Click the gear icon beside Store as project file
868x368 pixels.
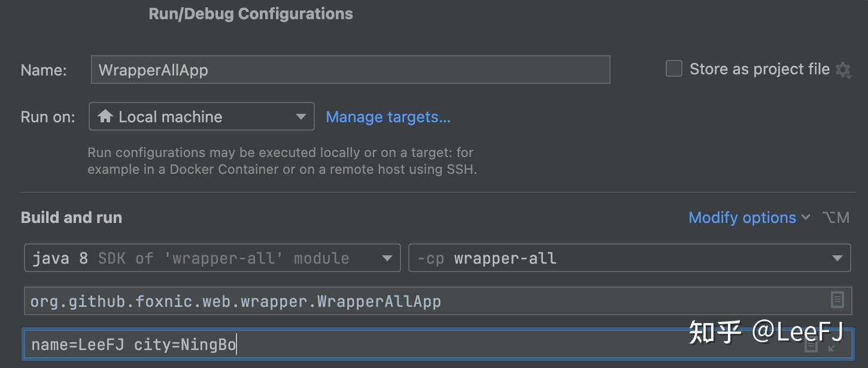[843, 70]
